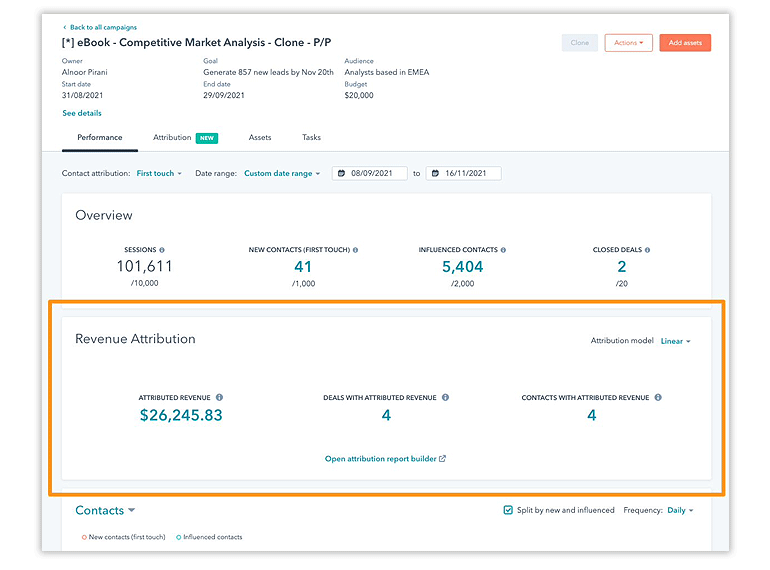
Task: Switch to the Performance tab
Action: [100, 137]
